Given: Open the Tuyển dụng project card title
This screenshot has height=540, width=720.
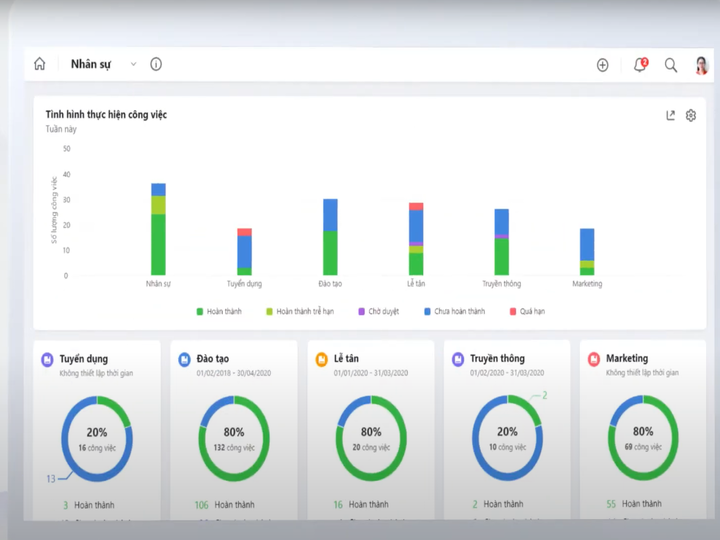Looking at the screenshot, I should (83, 358).
